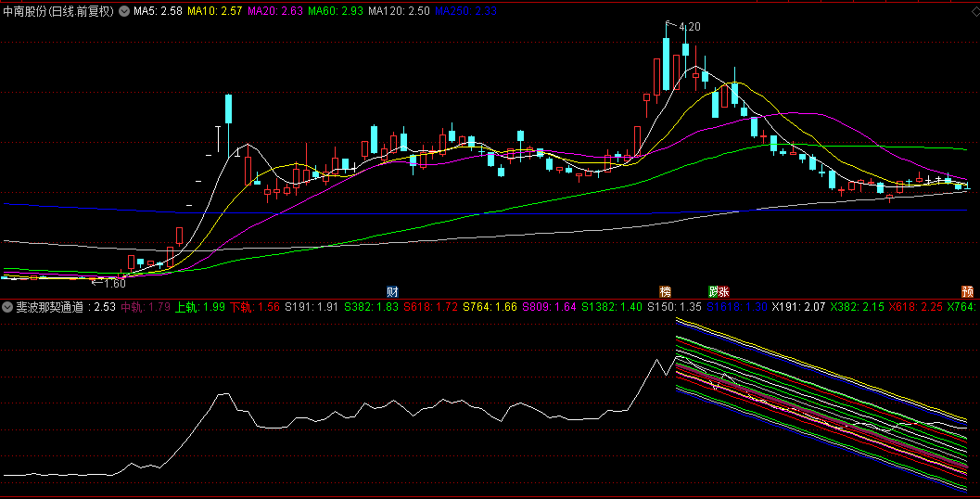Screen dimensions: 980x499
Task: Click the 4.20 peak price label
Action: click(690, 27)
